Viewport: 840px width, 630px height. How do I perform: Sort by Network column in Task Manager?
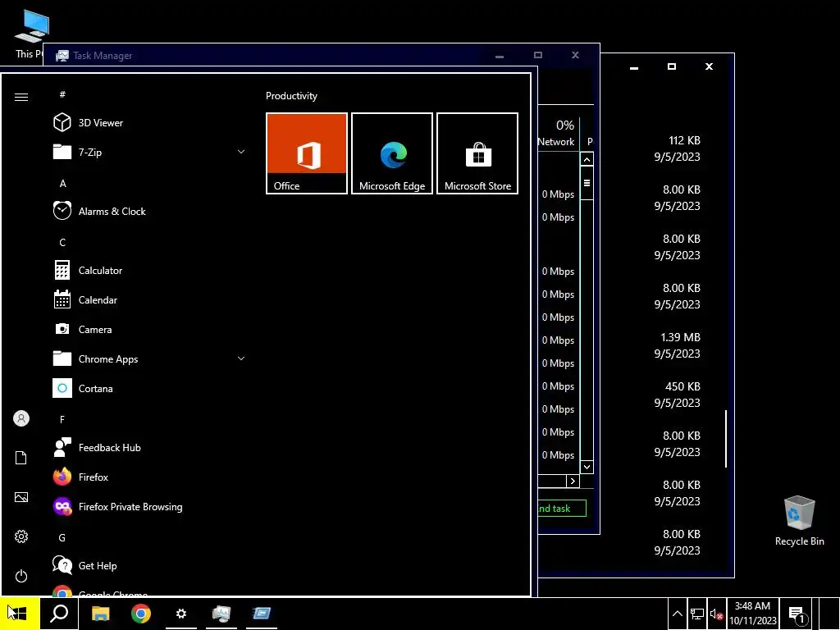coord(558,133)
